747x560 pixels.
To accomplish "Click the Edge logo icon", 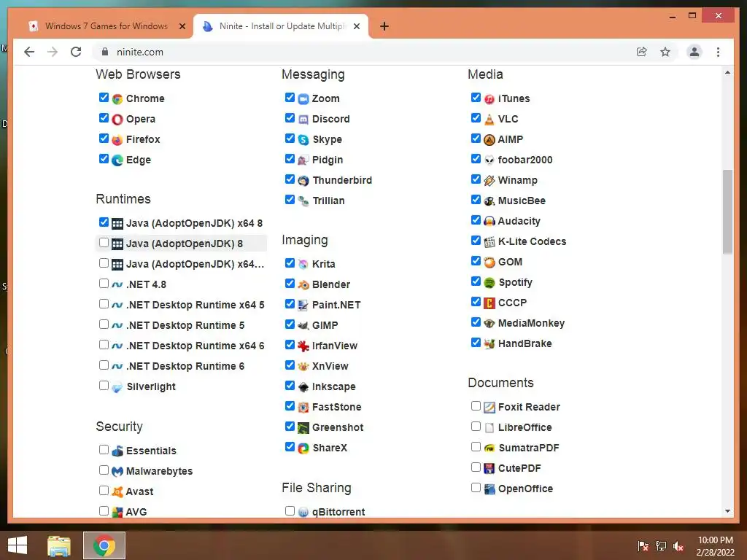I will pos(117,160).
